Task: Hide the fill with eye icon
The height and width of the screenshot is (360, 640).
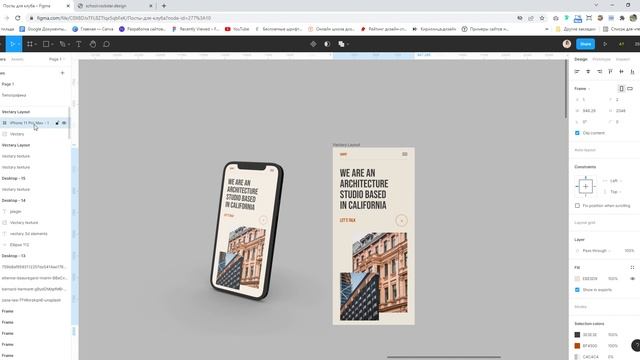Action: pos(632,279)
